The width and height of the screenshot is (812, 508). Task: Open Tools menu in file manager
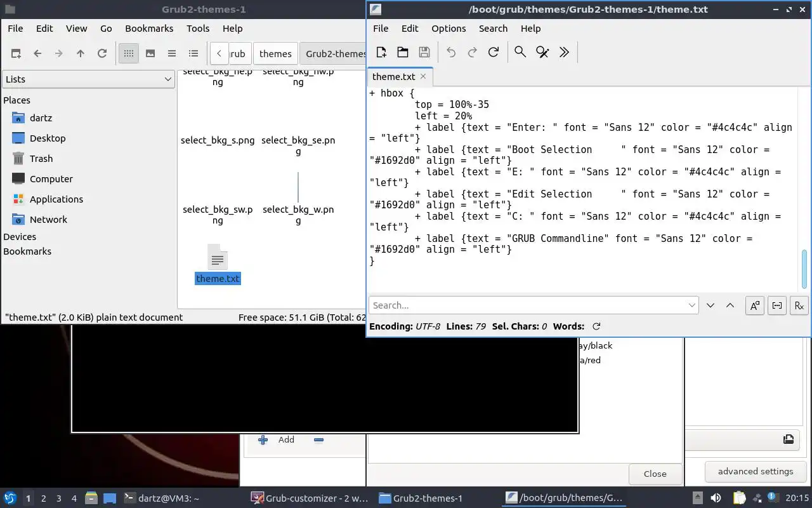pos(198,29)
